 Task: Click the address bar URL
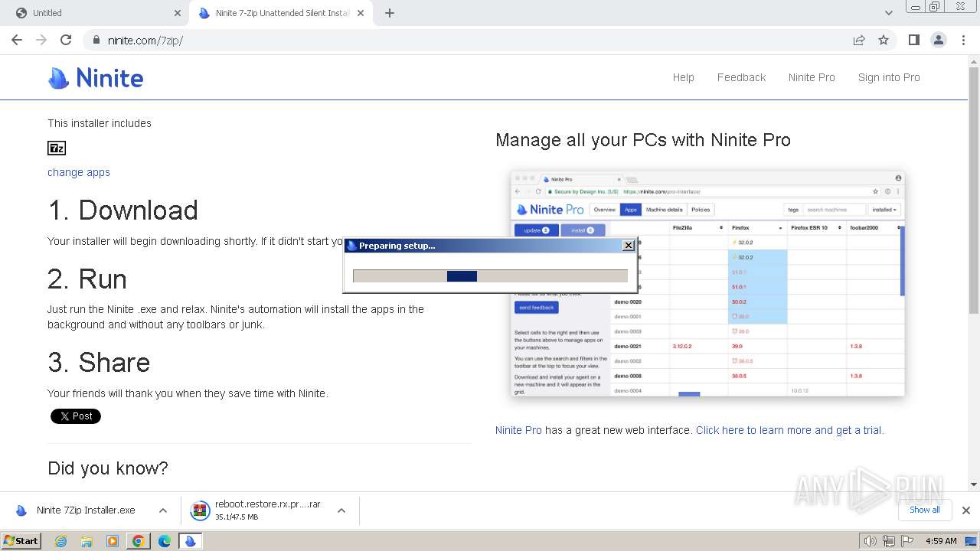coord(145,41)
